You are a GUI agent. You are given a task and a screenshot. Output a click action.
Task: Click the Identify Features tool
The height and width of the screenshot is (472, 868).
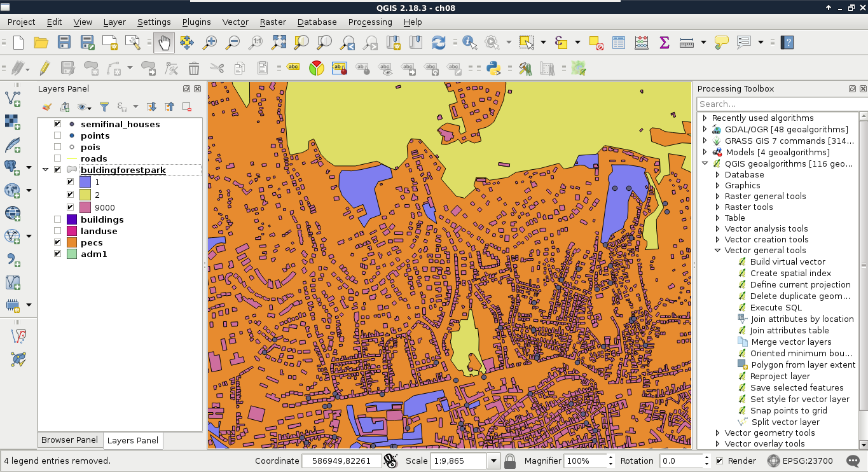pos(469,43)
